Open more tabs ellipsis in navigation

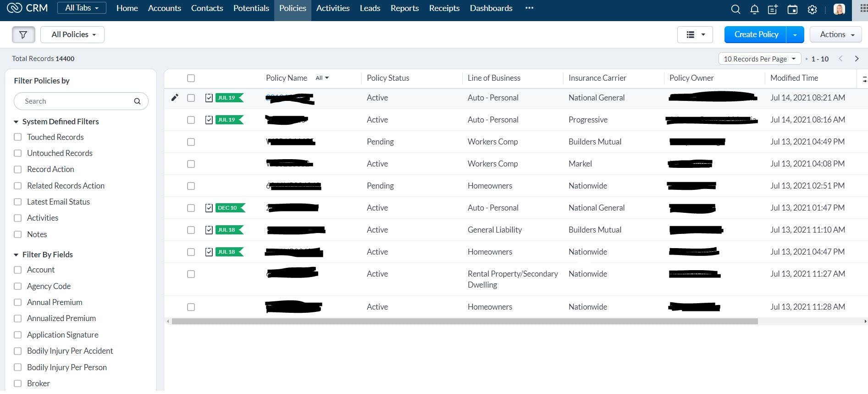[529, 8]
